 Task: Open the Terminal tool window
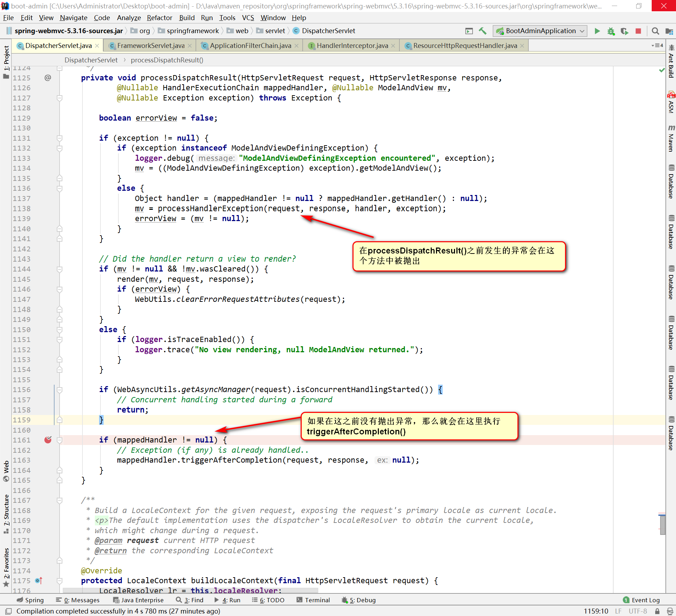[313, 600]
